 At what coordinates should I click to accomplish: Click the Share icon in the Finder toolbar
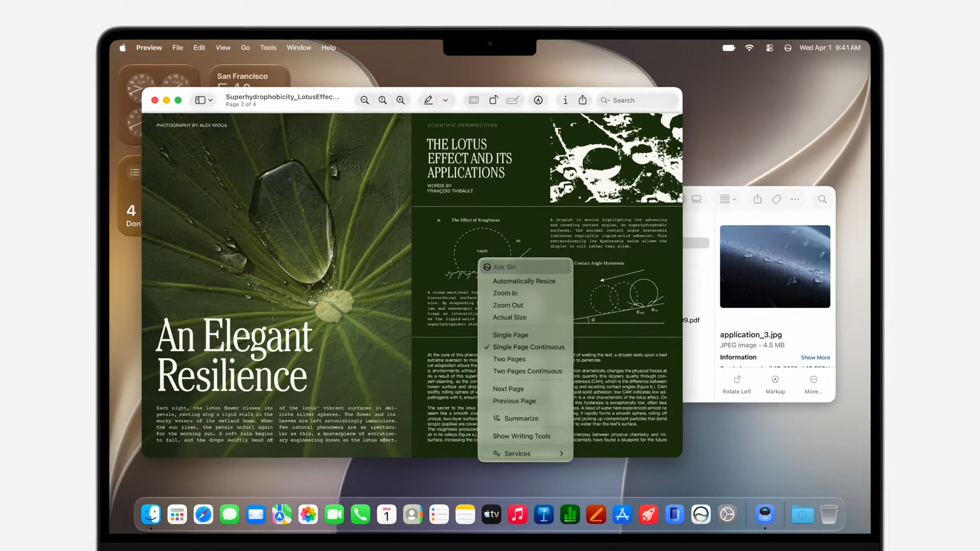point(757,199)
